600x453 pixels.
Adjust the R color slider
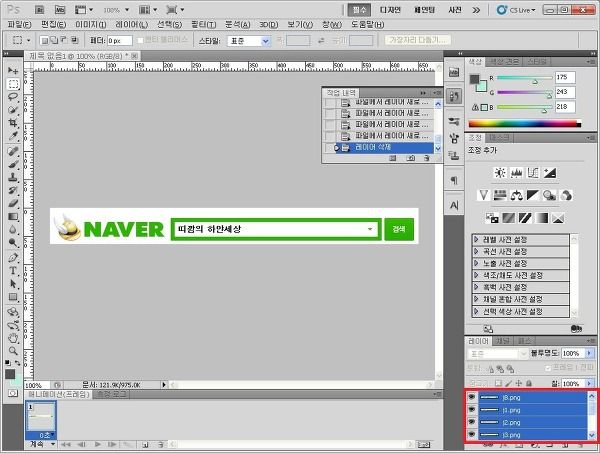(535, 81)
